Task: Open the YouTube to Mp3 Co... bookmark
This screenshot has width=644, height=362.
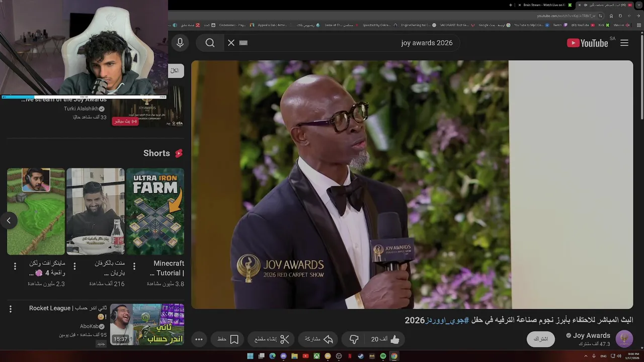Action: click(532, 25)
